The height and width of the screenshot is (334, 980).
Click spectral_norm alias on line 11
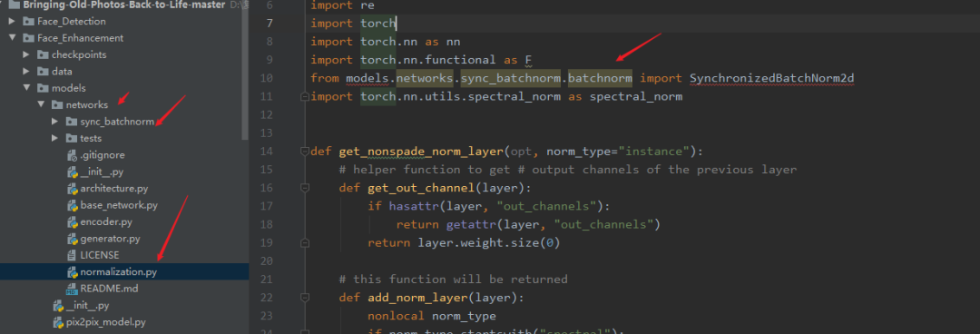[635, 97]
